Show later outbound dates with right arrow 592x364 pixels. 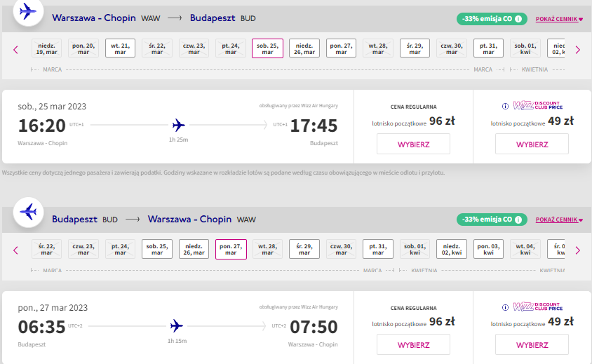(x=578, y=50)
